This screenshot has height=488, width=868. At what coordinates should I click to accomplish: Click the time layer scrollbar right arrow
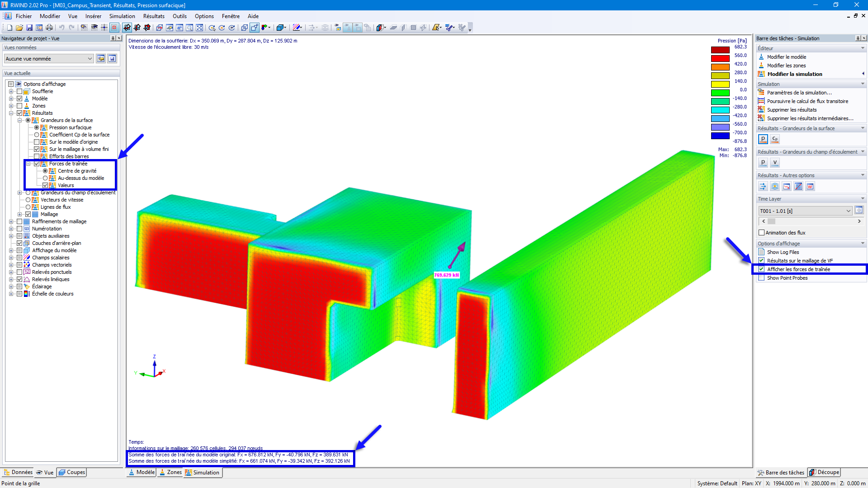(859, 221)
